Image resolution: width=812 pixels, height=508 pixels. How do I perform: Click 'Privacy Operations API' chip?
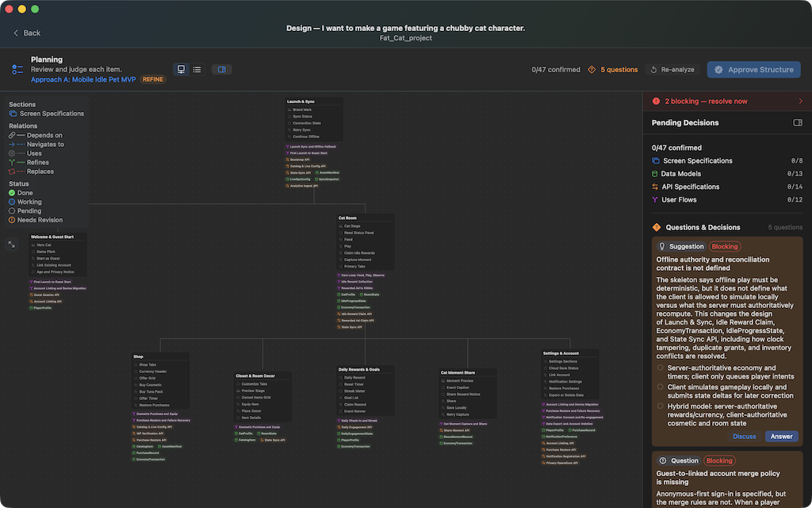pos(560,463)
